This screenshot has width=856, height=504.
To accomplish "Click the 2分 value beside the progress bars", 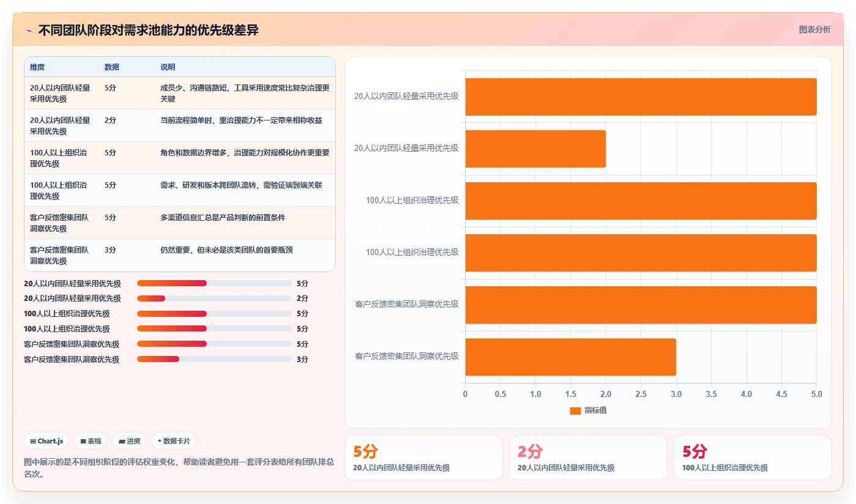I will (x=302, y=298).
